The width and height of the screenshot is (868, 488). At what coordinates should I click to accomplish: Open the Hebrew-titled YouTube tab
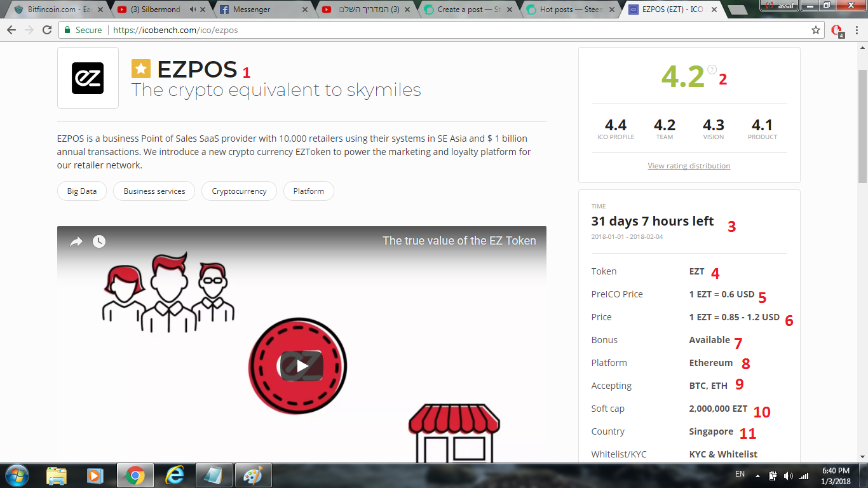point(365,10)
